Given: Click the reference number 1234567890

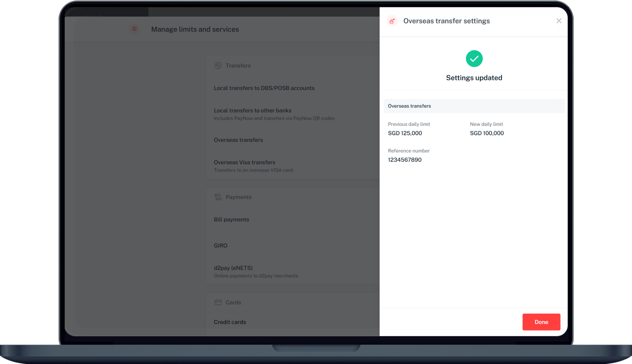Looking at the screenshot, I should 404,160.
